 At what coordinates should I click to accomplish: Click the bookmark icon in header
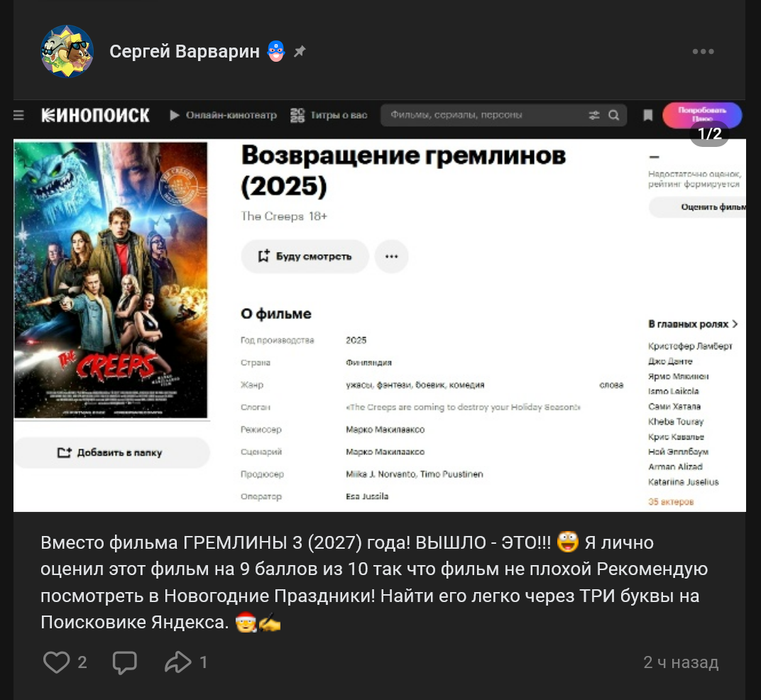click(648, 116)
